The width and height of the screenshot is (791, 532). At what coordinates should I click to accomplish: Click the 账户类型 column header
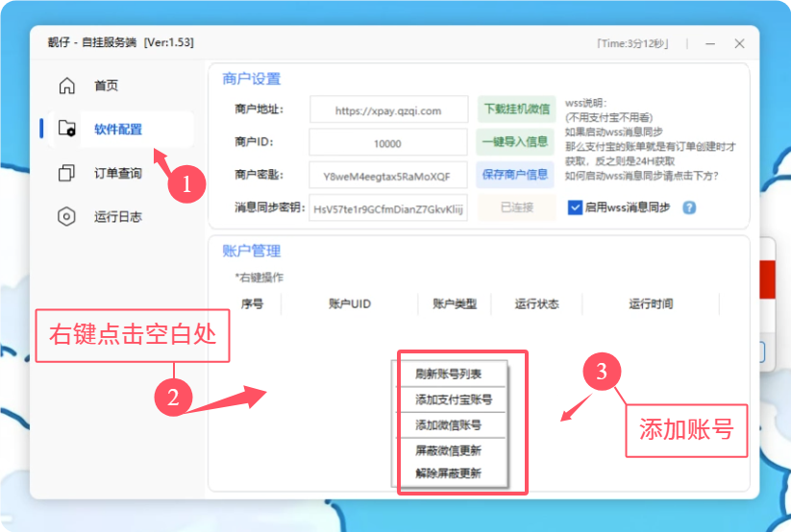coord(455,304)
